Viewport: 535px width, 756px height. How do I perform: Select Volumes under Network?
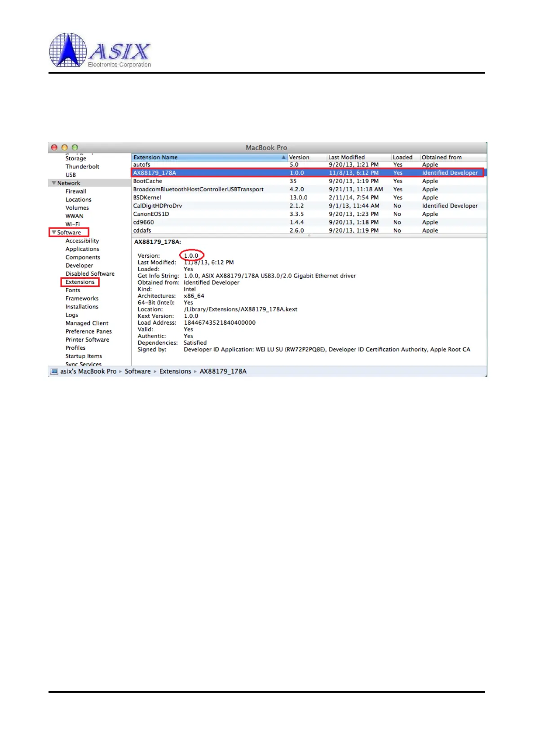pos(77,208)
